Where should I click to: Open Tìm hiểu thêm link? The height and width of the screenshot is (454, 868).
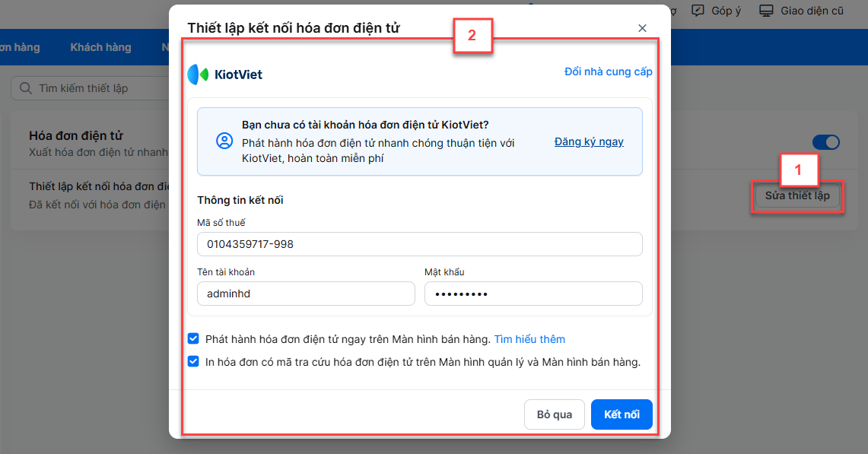coord(529,339)
